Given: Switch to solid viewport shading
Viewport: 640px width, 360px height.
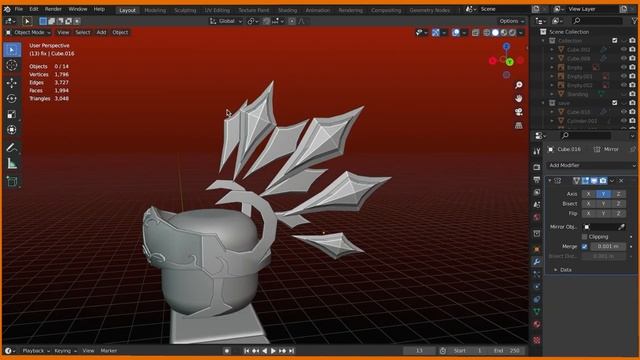Looking at the screenshot, I should point(496,33).
